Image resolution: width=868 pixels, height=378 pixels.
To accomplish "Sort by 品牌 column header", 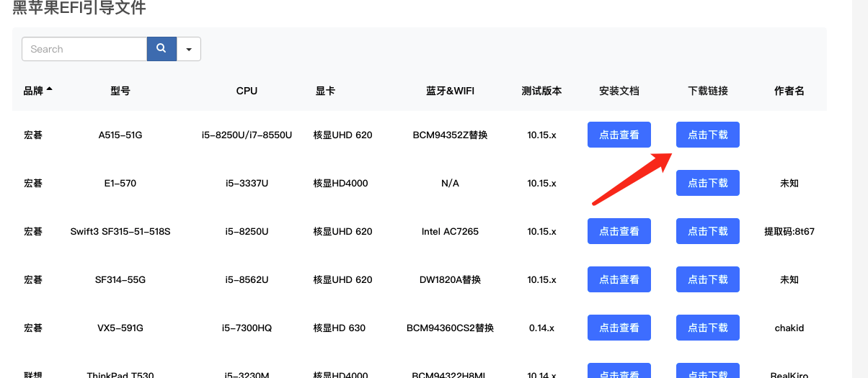I will pos(38,91).
